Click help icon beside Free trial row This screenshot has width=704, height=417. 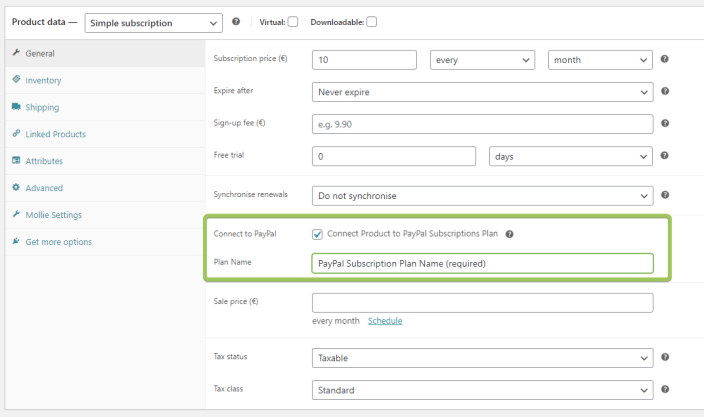(665, 156)
